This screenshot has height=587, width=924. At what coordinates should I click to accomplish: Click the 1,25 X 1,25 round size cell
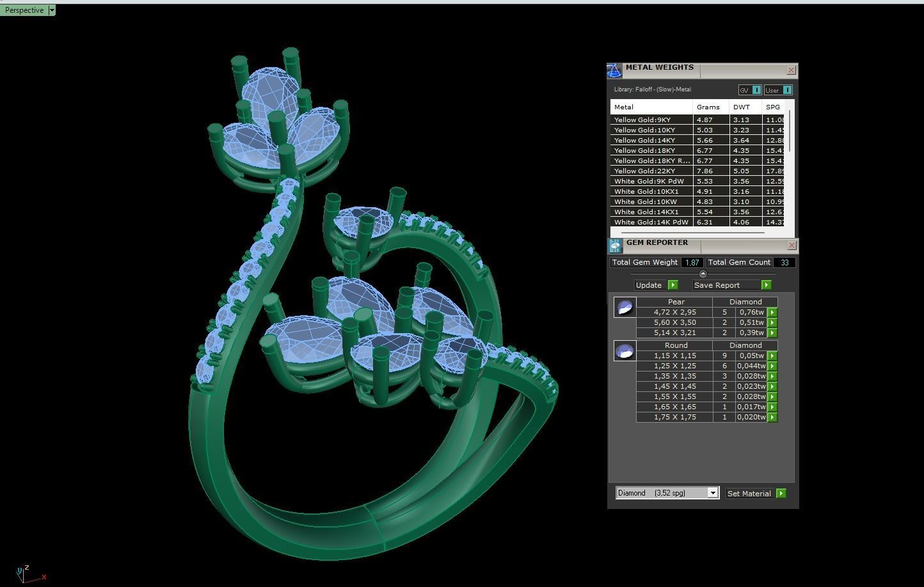675,366
